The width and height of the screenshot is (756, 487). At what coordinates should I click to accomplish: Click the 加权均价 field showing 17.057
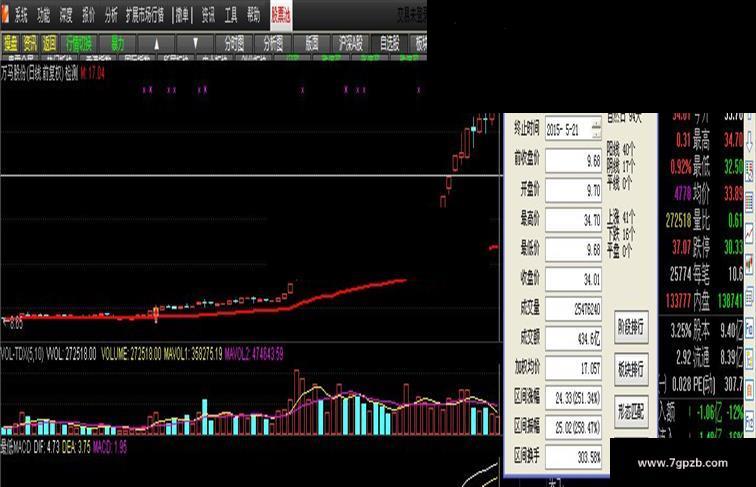tap(573, 368)
